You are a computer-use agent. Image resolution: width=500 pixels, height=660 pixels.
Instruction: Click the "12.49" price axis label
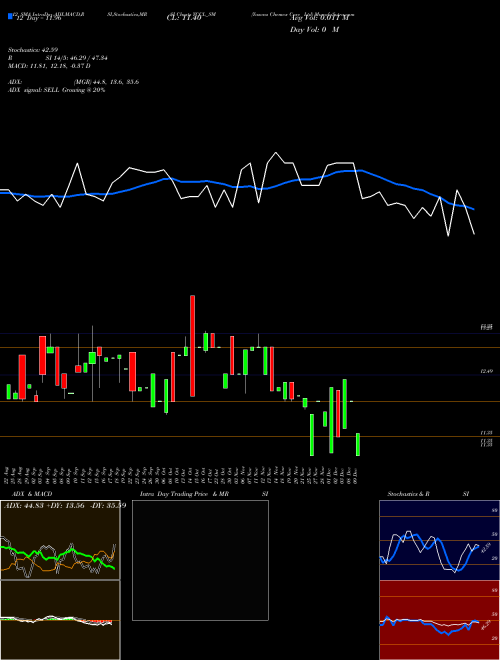(486, 372)
